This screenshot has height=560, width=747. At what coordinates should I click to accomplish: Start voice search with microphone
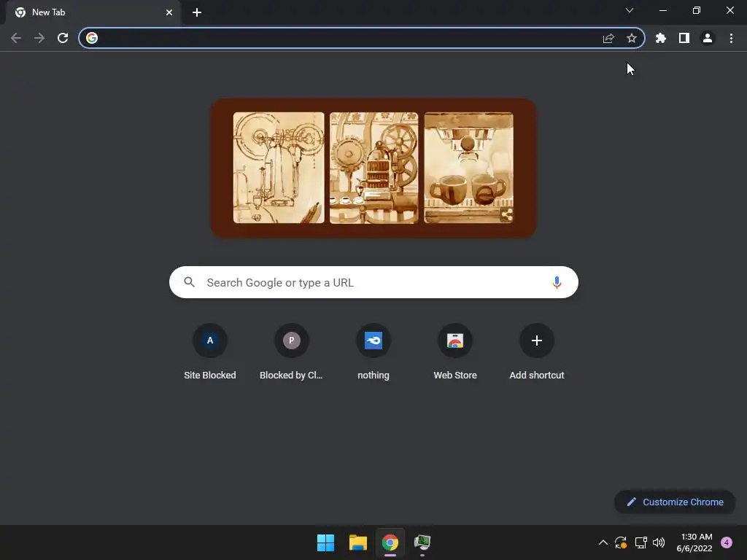[x=557, y=282]
